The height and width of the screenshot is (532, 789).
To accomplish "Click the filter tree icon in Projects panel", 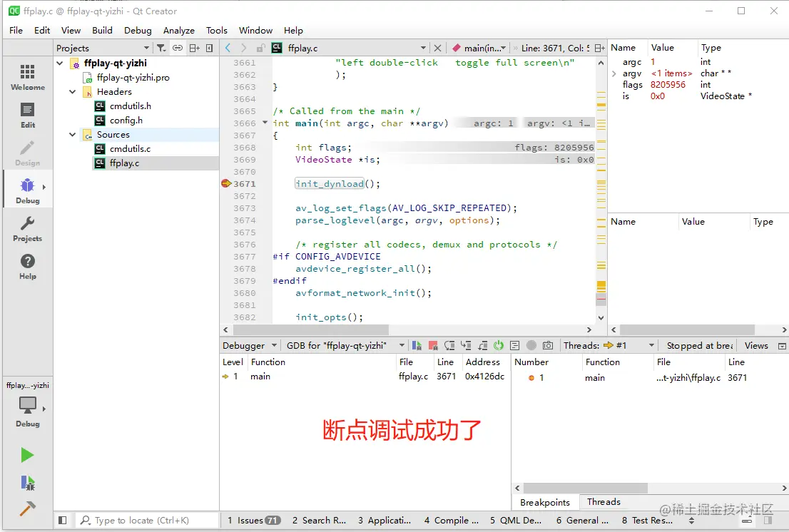I will point(161,48).
